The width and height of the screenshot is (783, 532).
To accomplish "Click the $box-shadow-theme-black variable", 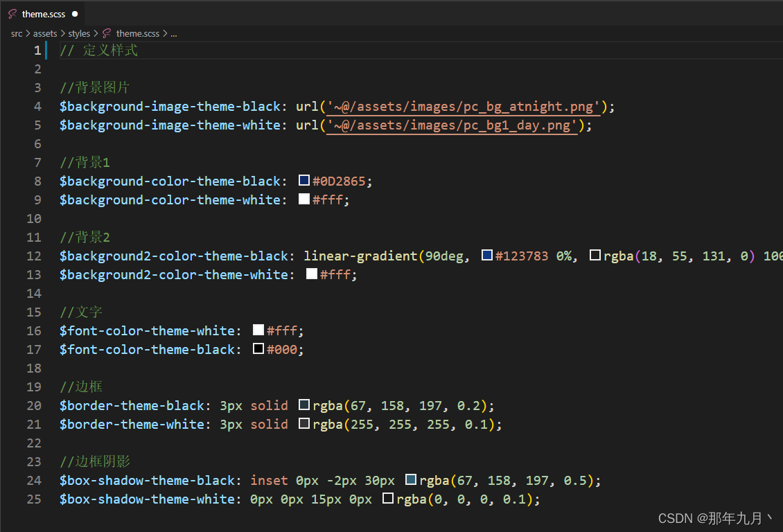I will tap(147, 480).
